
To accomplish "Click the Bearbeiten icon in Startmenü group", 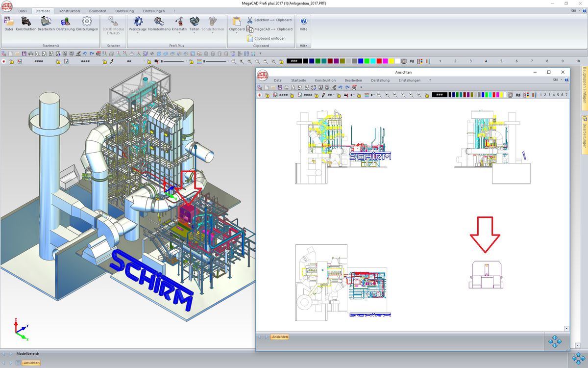I will tap(46, 22).
